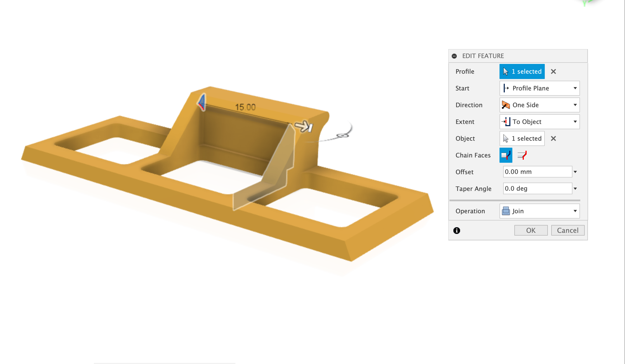Expand the Offset field dropdown arrow
The width and height of the screenshot is (625, 364).
(575, 172)
